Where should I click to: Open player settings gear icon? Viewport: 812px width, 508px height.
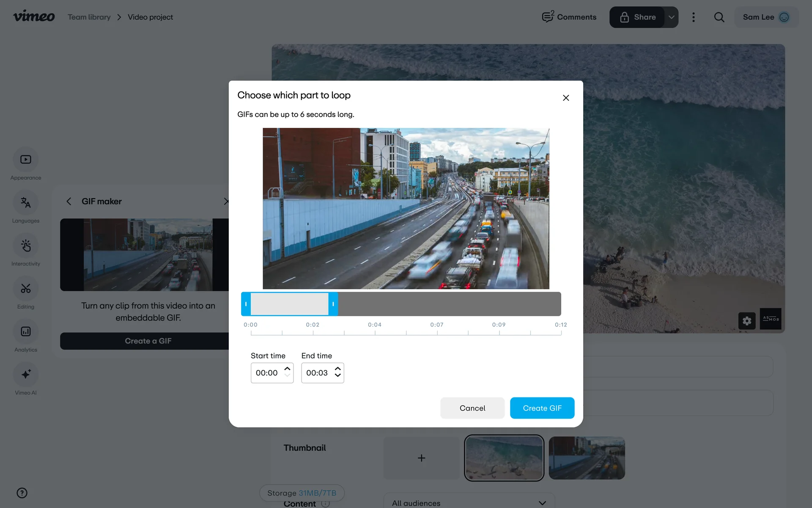tap(747, 320)
